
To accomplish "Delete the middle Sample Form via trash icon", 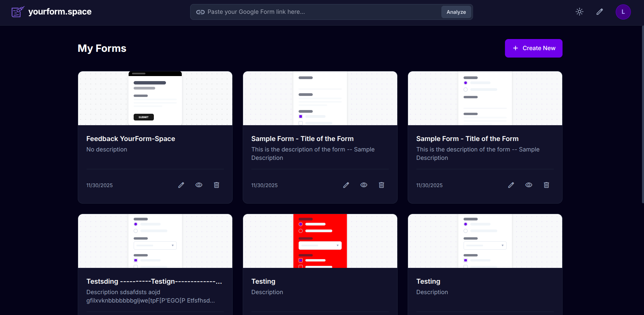I will point(381,185).
